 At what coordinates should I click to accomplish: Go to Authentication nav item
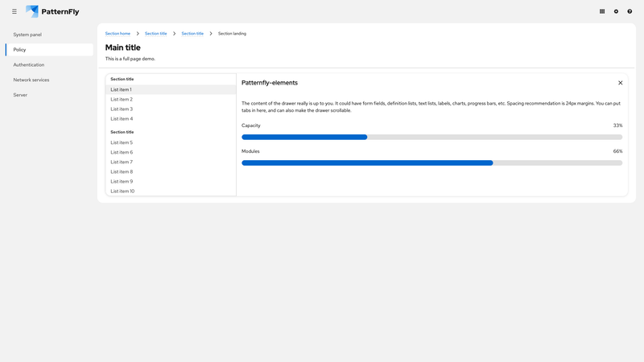tap(29, 64)
